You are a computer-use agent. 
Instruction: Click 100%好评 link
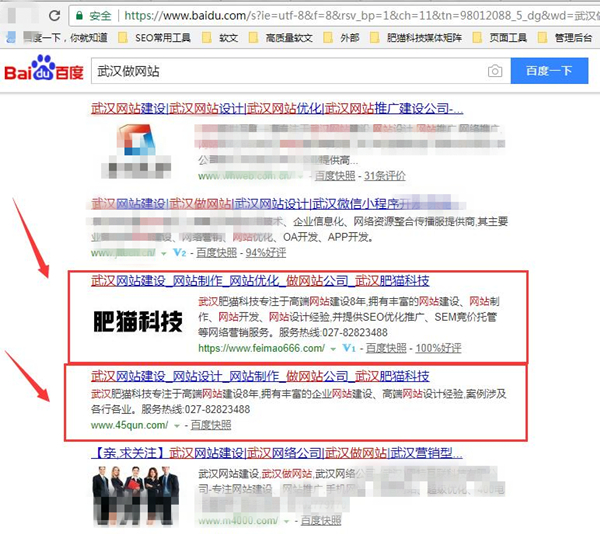439,348
